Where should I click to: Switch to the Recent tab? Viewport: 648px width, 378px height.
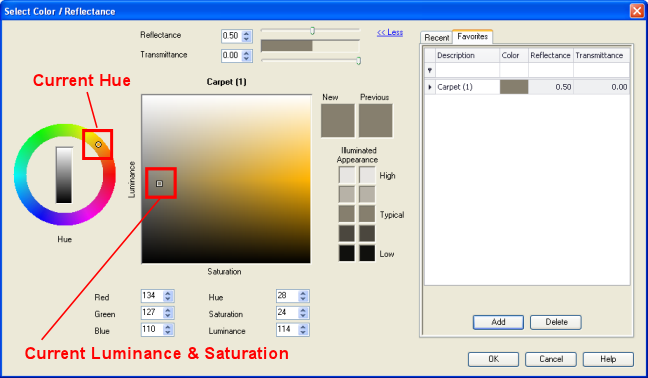tap(436, 38)
